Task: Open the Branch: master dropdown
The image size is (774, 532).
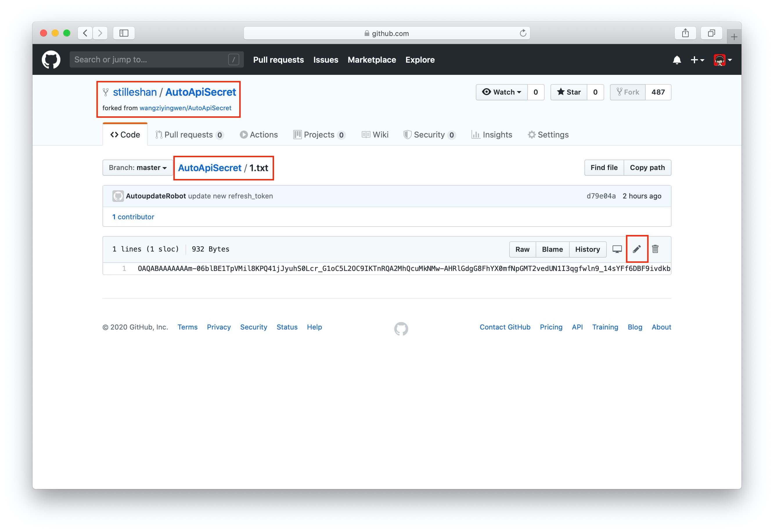Action: tap(138, 168)
